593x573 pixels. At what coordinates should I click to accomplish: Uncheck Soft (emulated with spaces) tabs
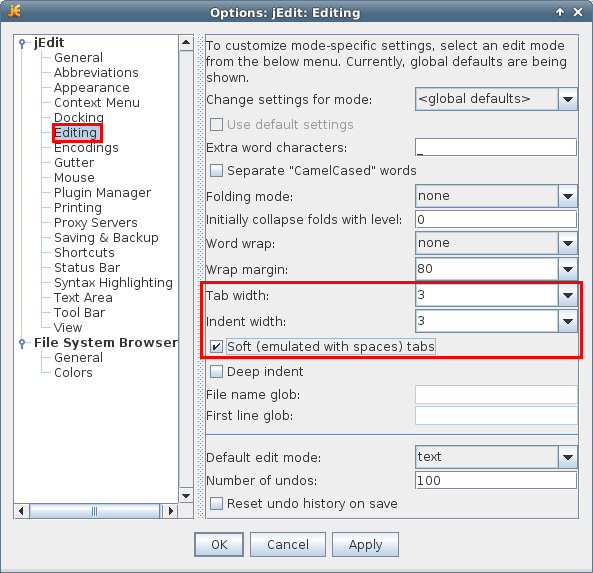(216, 346)
